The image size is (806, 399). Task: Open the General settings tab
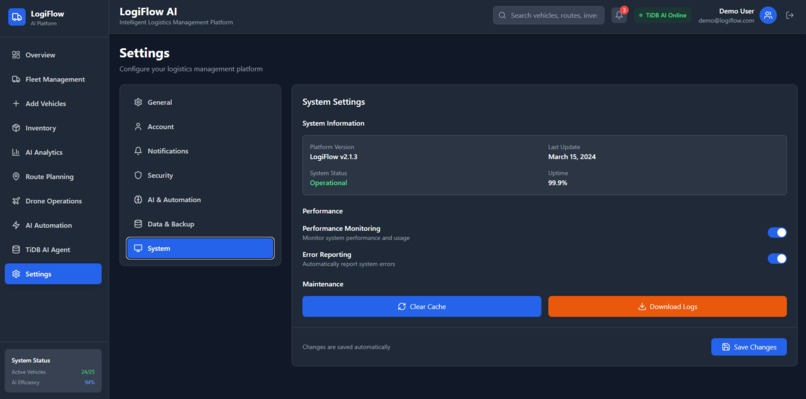click(x=200, y=102)
